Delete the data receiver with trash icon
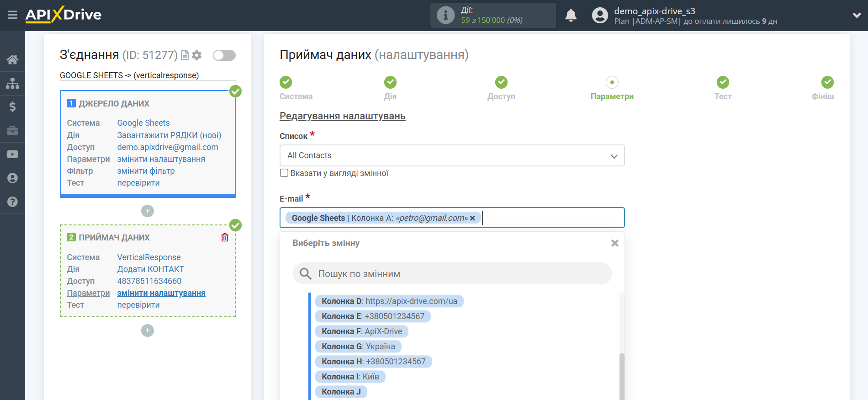Image resolution: width=868 pixels, height=400 pixels. [x=225, y=237]
